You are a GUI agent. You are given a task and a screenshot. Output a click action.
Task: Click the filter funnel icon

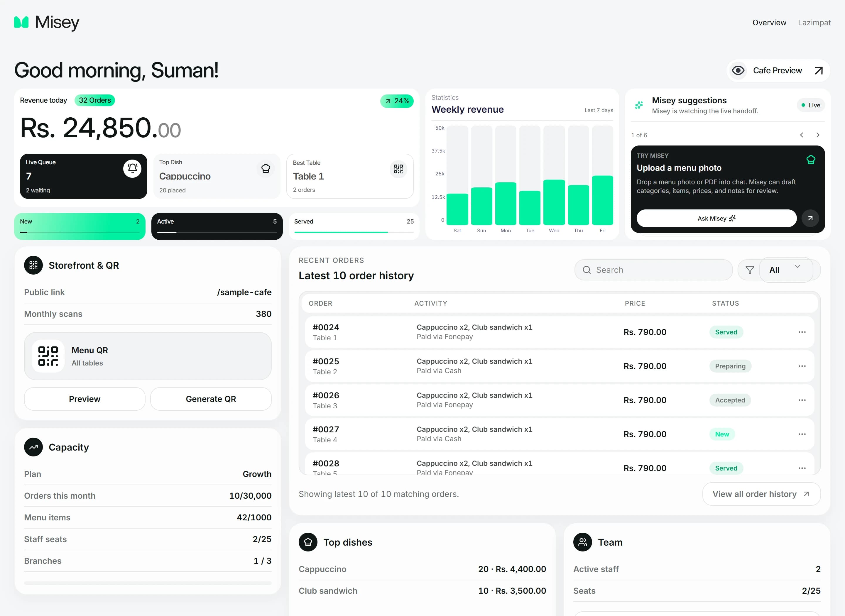tap(750, 270)
